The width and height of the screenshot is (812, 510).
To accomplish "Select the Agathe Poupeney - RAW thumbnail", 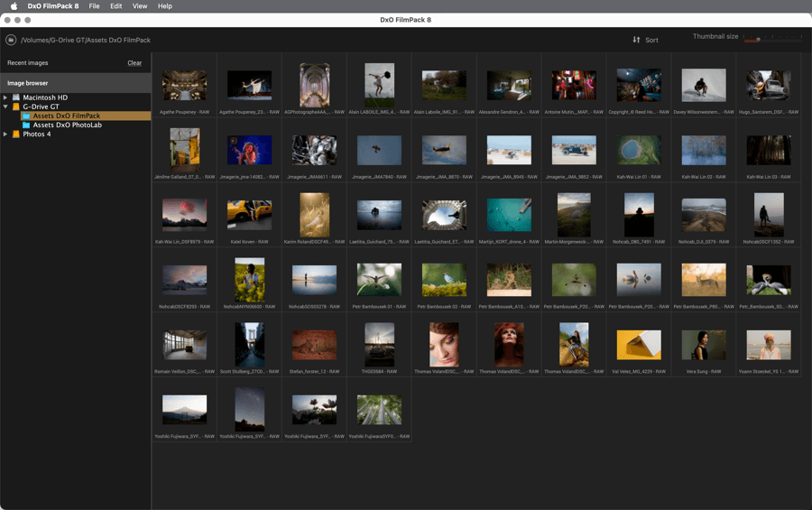I will (184, 86).
